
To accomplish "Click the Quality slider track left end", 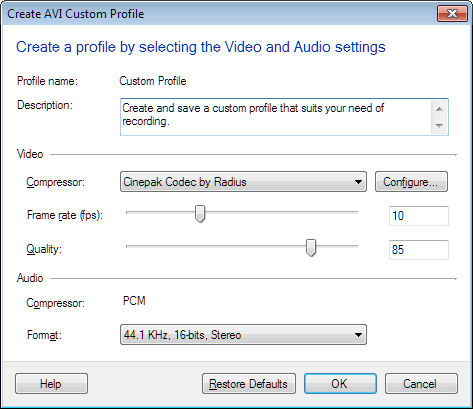I will coord(128,247).
